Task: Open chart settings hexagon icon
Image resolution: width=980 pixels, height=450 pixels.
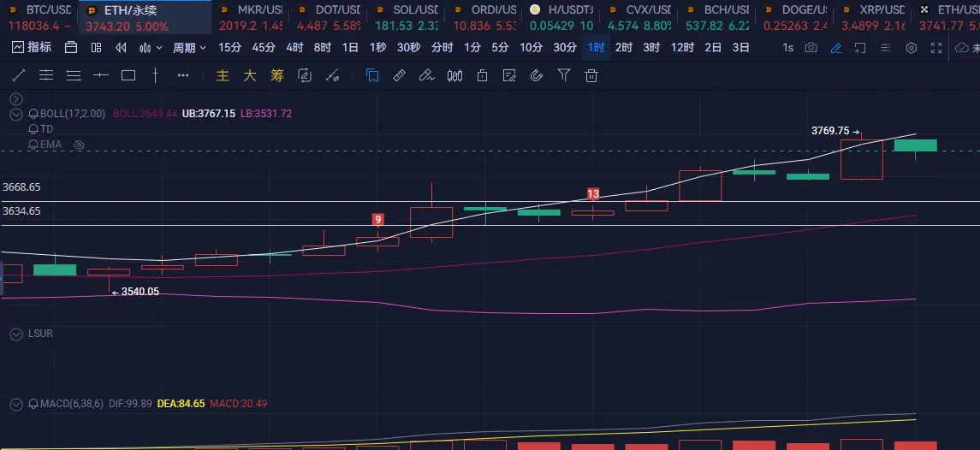Action: [x=912, y=48]
